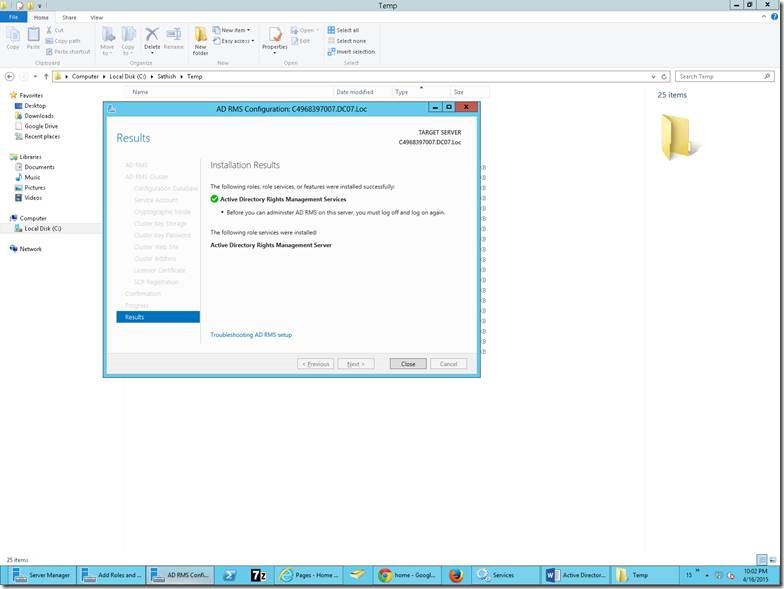Click the Copy to icon

click(x=128, y=40)
